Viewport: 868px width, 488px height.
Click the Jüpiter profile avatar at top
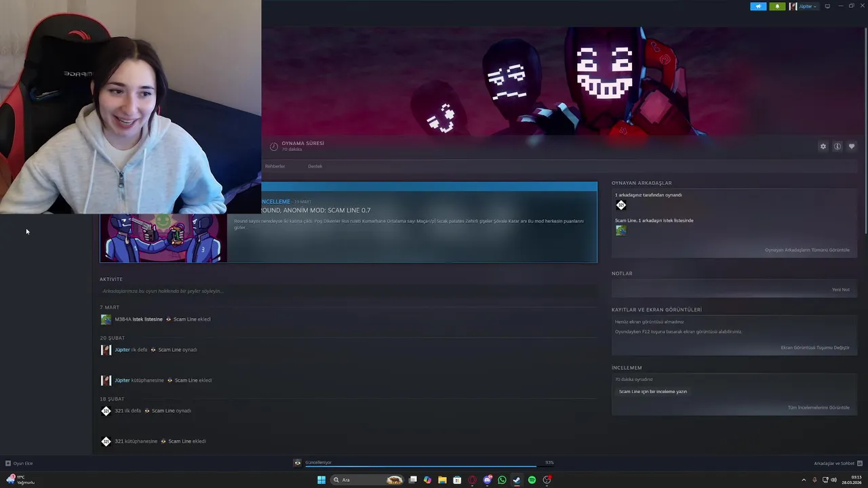793,6
